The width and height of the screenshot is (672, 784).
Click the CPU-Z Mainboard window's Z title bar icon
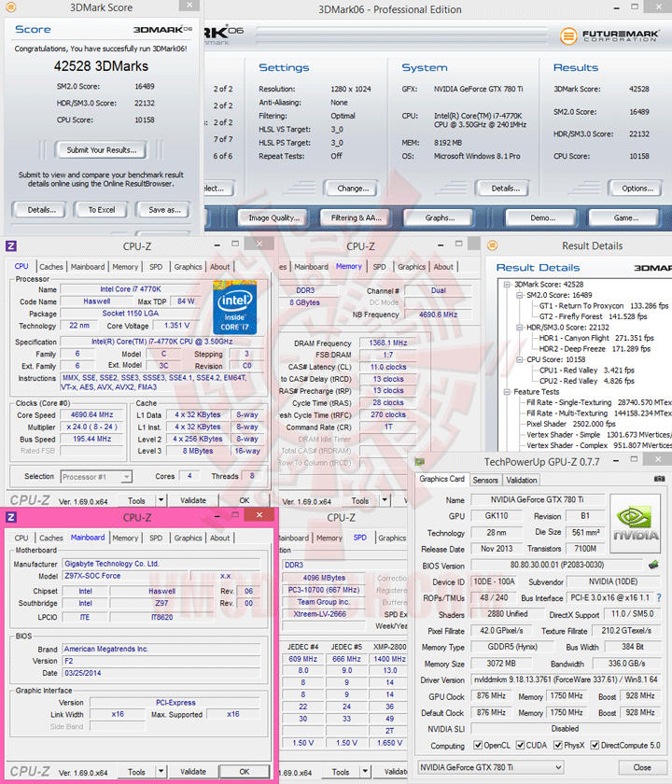click(x=11, y=517)
